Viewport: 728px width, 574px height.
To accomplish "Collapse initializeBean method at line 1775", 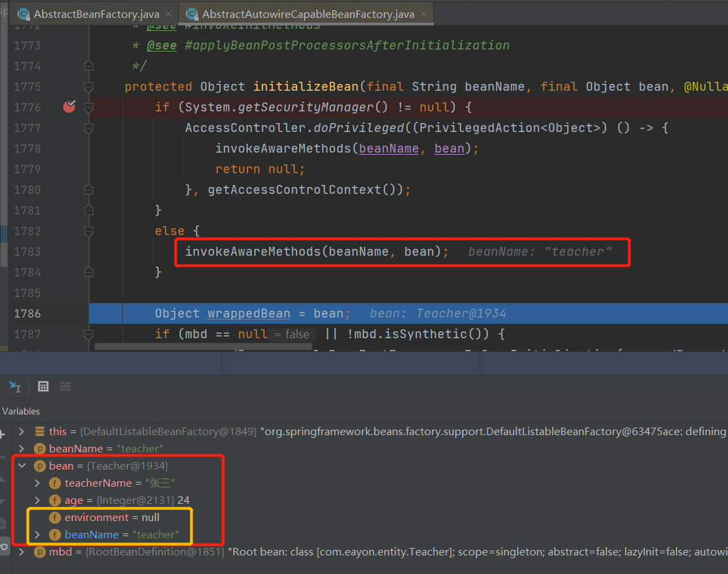I will pyautogui.click(x=89, y=87).
